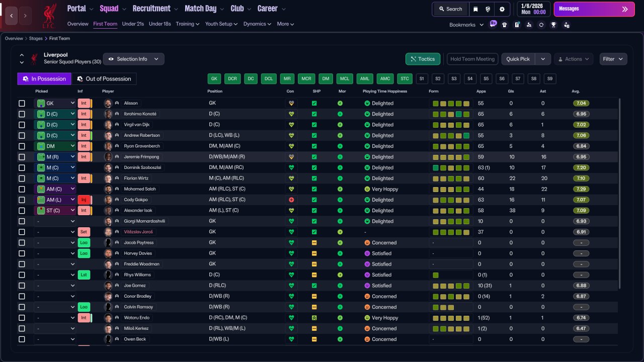Select Florian Wirtz's row checkbox

pos(22,178)
